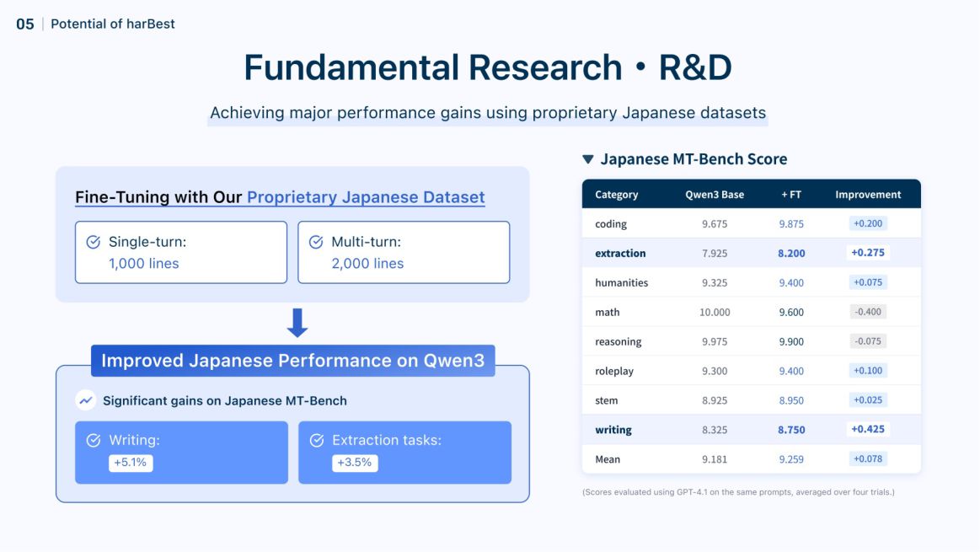The height and width of the screenshot is (552, 980).
Task: Click the Japanese MT-Bench Score heading
Action: pos(693,158)
